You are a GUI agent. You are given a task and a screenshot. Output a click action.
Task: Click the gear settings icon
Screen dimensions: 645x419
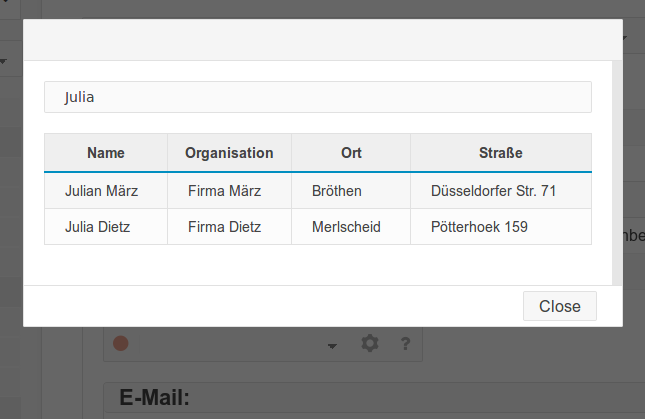point(369,343)
